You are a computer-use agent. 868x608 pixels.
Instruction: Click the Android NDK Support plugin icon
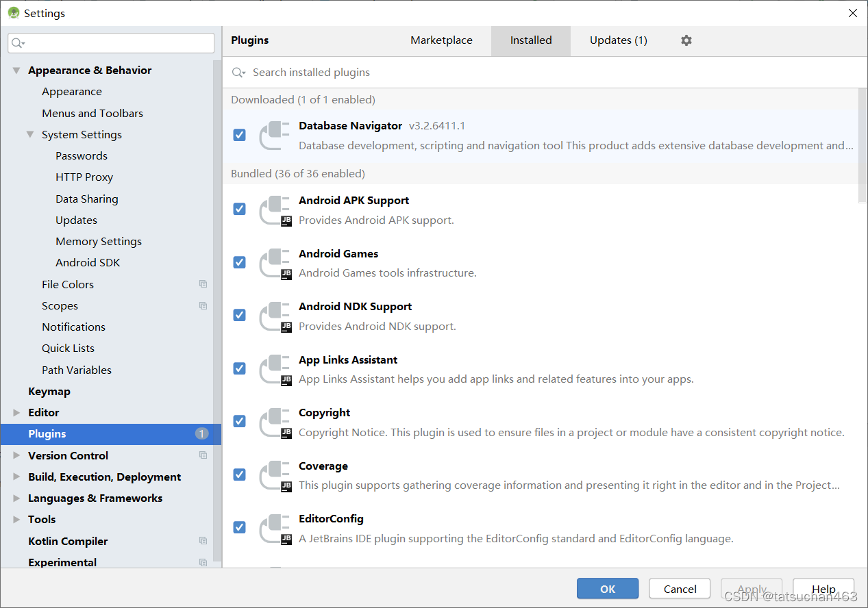[x=275, y=316]
